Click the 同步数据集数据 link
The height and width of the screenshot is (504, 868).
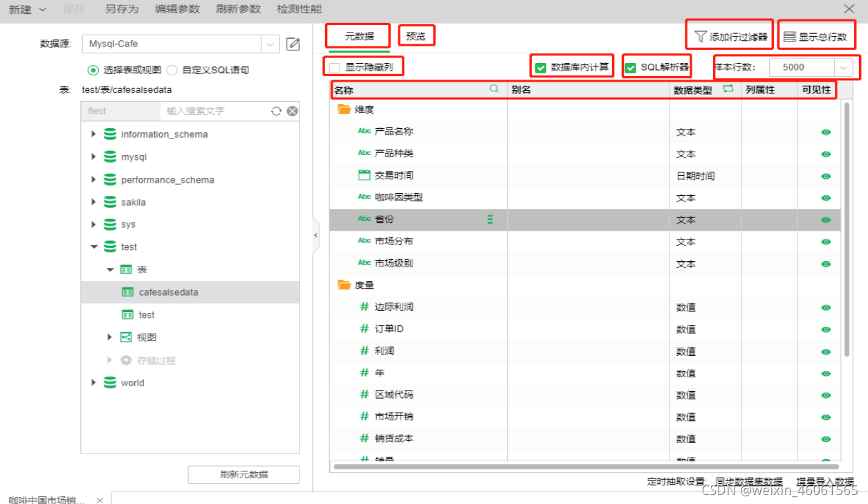click(x=749, y=482)
